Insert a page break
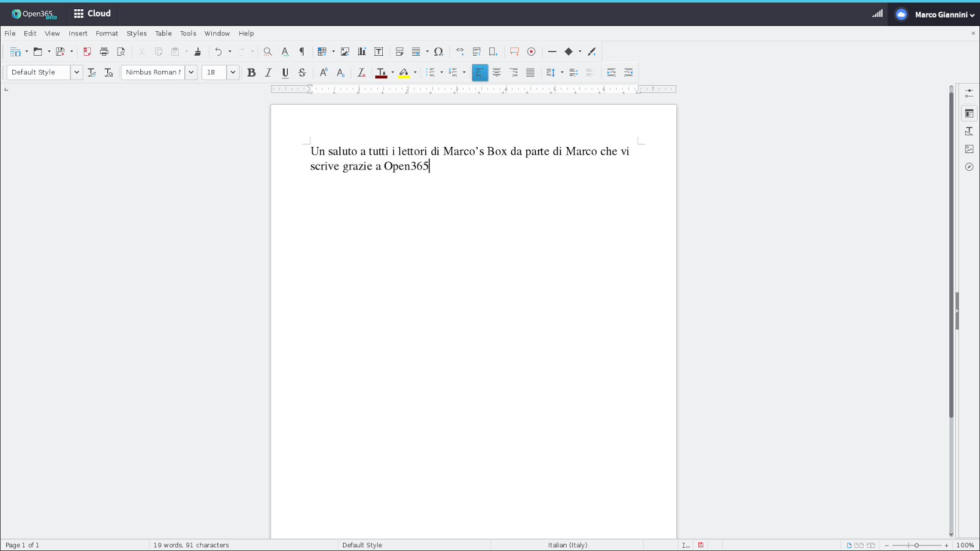The height and width of the screenshot is (551, 980). click(399, 52)
